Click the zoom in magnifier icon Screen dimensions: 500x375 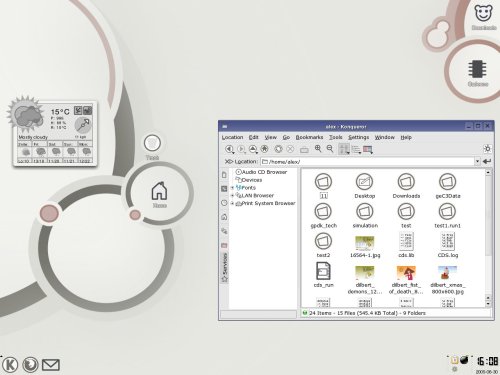[318, 149]
